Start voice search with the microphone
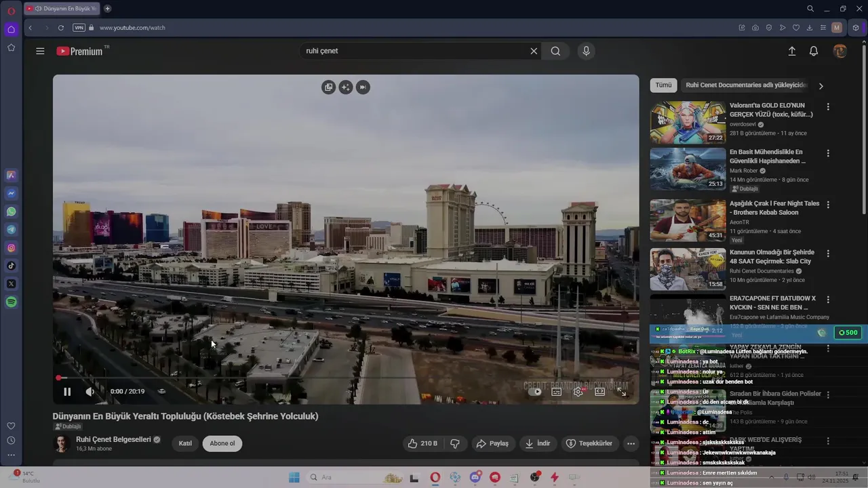The width and height of the screenshot is (868, 488). point(587,51)
